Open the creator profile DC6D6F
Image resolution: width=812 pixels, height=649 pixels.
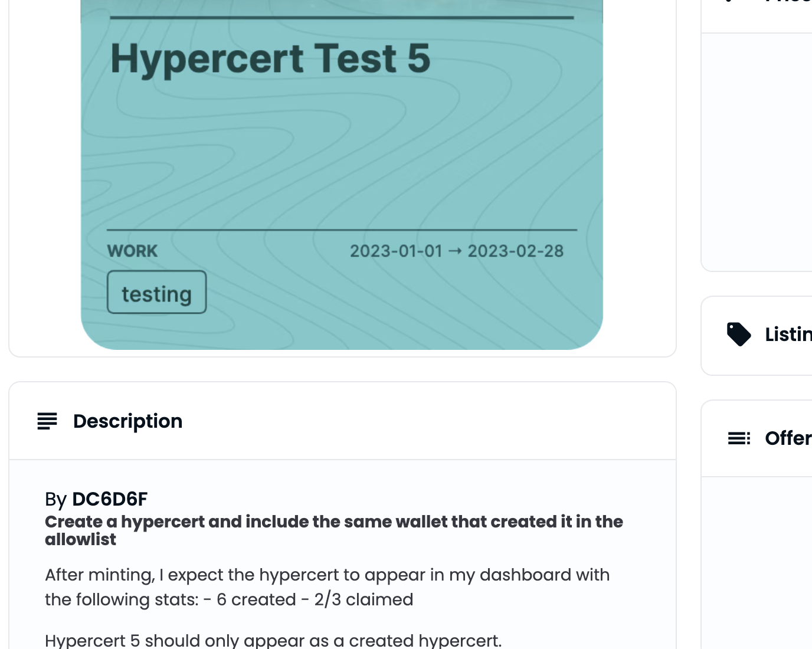point(110,499)
